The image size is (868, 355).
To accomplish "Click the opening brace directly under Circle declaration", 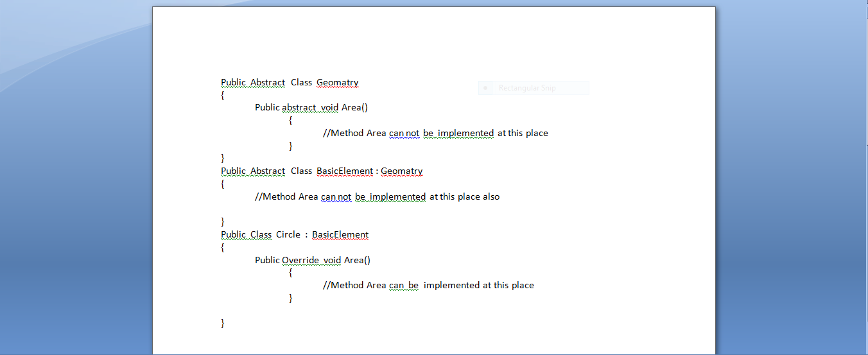I will point(223,247).
